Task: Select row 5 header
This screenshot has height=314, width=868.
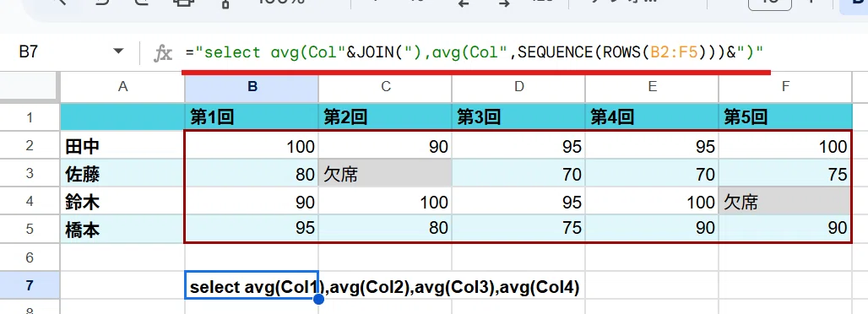Action: coord(30,230)
